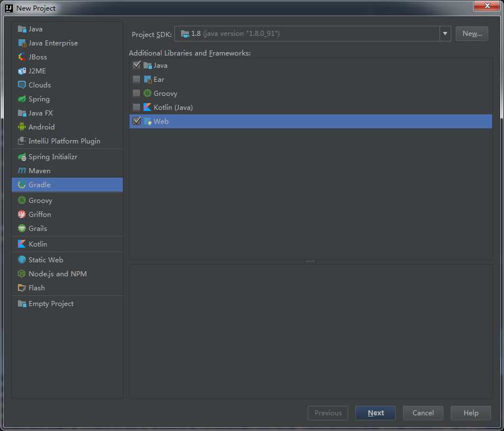Select the 'Node.js and NPM' label

point(58,274)
